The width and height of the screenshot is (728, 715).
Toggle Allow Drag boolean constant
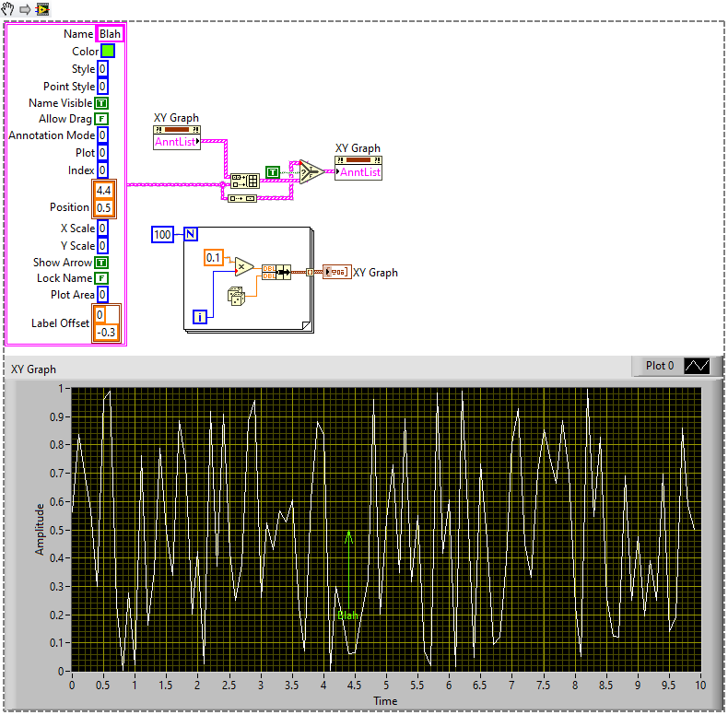(101, 119)
